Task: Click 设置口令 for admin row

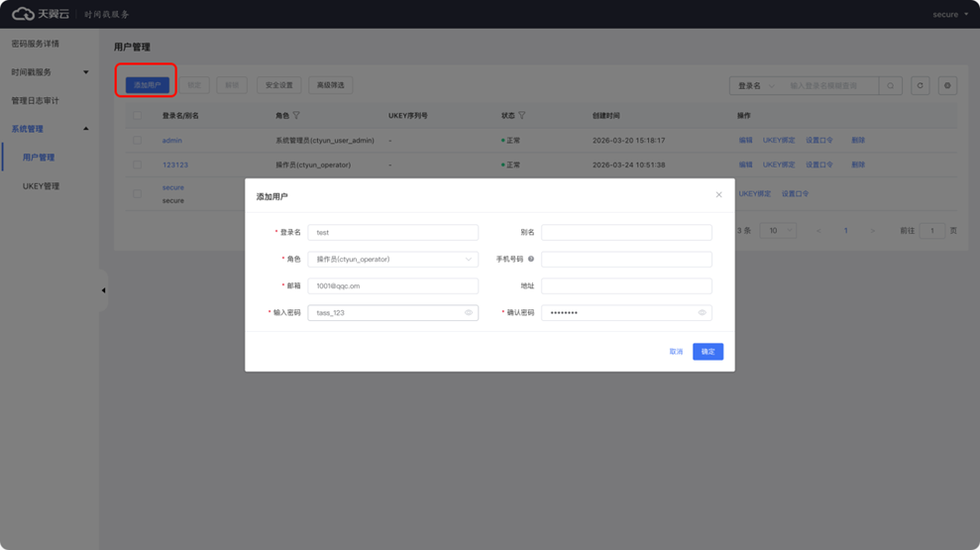Action: pos(819,141)
